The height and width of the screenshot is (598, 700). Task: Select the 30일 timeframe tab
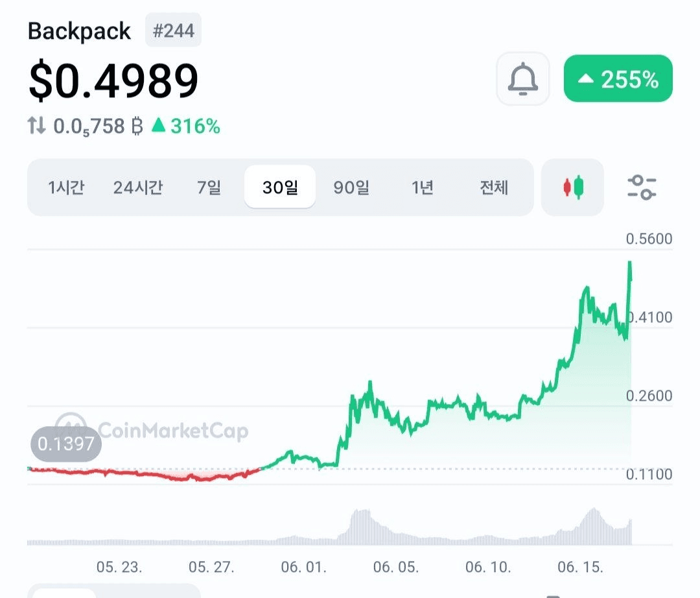(x=280, y=187)
